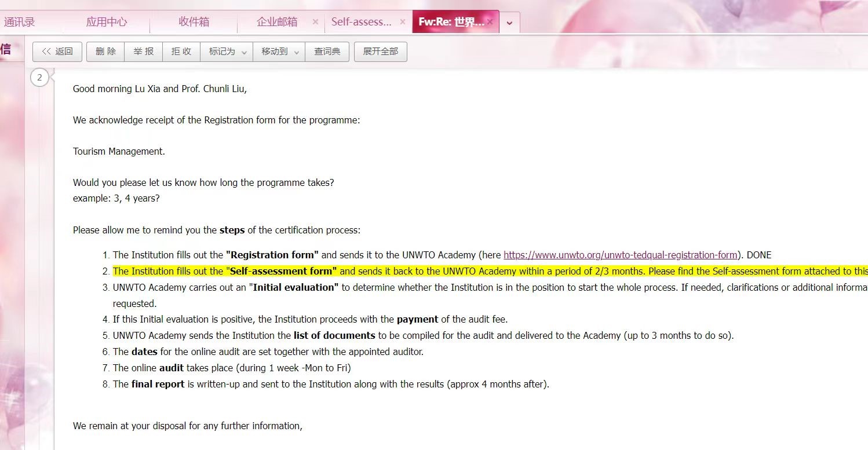The width and height of the screenshot is (868, 450).
Task: Switch to the 应用中心 tab
Action: [x=107, y=22]
